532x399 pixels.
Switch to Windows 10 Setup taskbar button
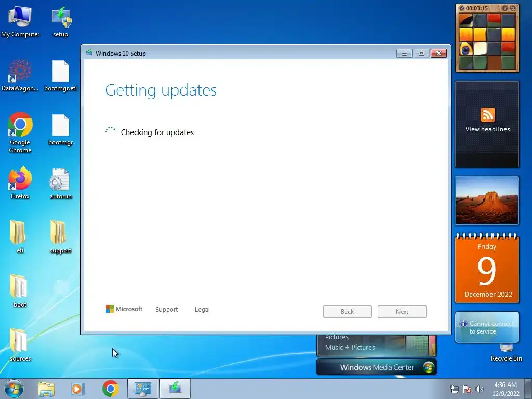(175, 389)
